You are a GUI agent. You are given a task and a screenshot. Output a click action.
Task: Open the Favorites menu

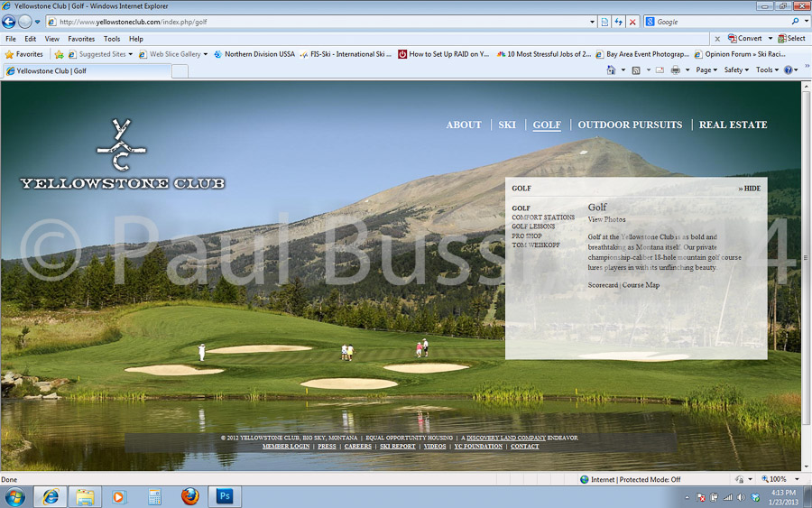[81, 39]
